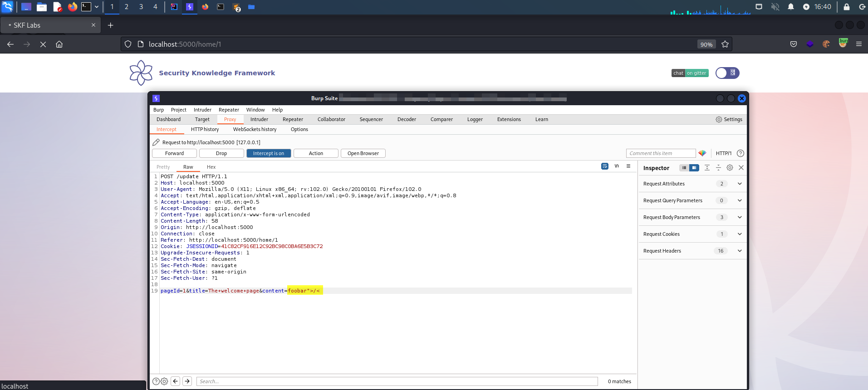Click the Security Knowledge Framework logo
This screenshot has height=390, width=868.
tap(141, 73)
